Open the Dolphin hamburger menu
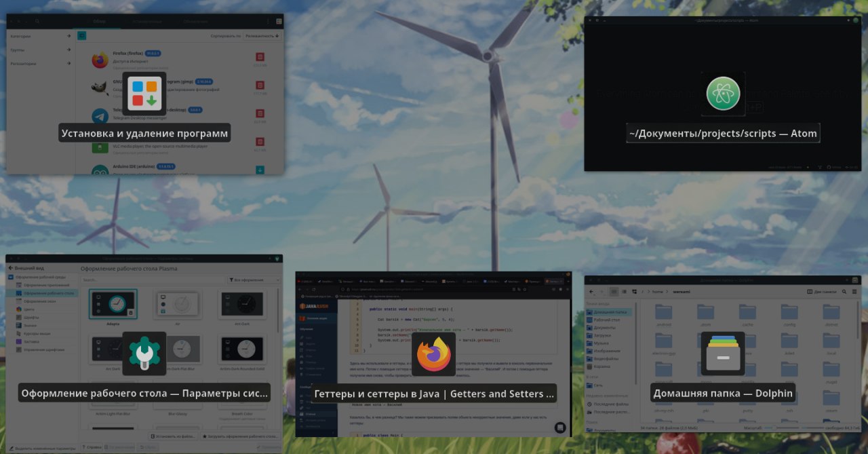This screenshot has width=868, height=454. tap(854, 291)
